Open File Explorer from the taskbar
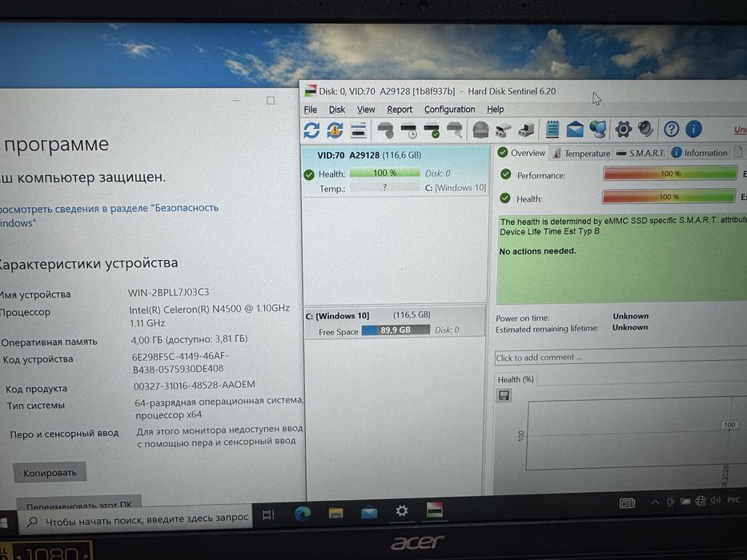Viewport: 747px width, 560px height. coord(335,512)
